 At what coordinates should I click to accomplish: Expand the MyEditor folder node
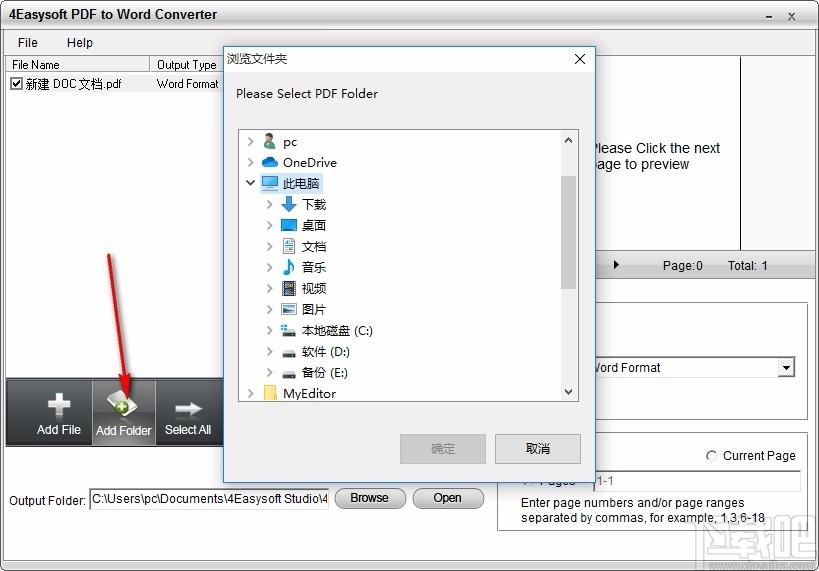click(251, 393)
